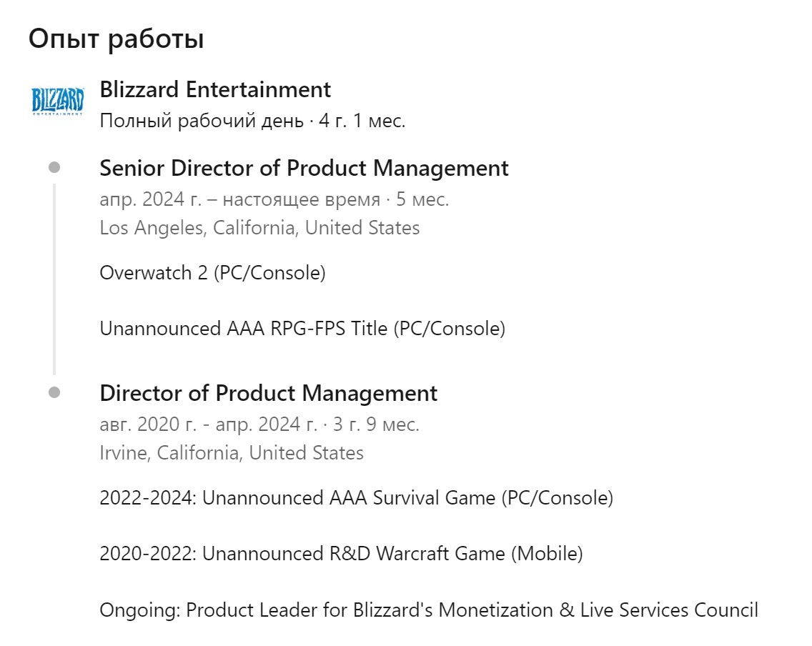Click the апр. 2024 г. – настоящее время date range
This screenshot has height=646, width=812.
(x=239, y=199)
